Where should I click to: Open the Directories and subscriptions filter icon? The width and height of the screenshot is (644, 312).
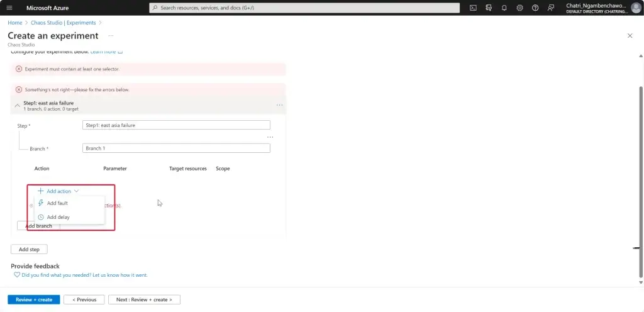click(x=489, y=8)
